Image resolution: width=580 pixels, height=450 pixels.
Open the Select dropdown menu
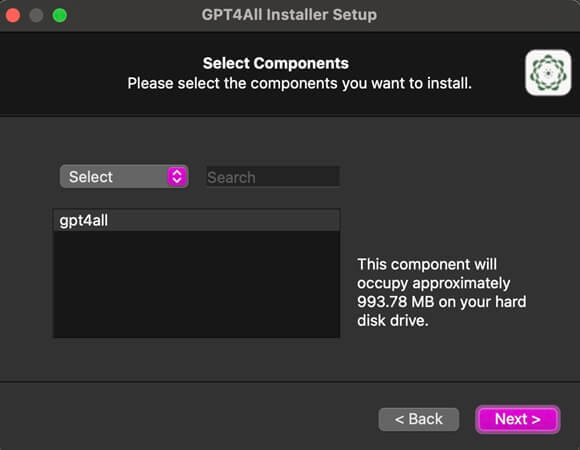[x=124, y=176]
